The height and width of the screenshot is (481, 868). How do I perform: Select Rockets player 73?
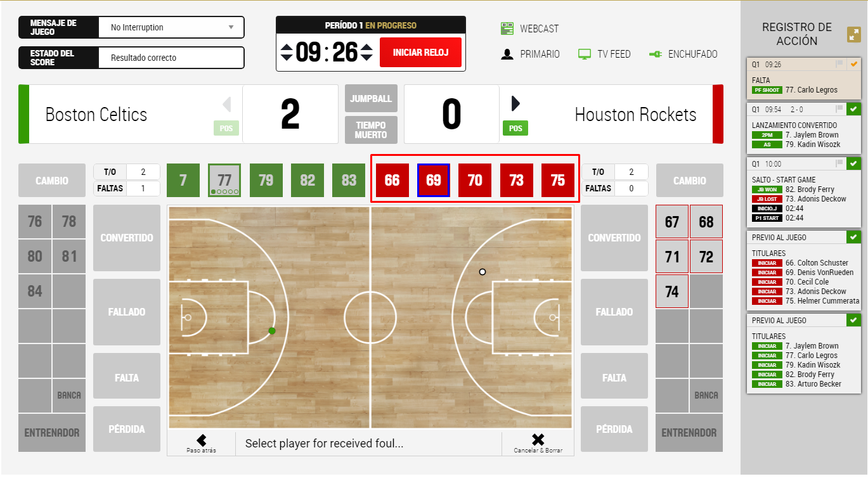(517, 181)
